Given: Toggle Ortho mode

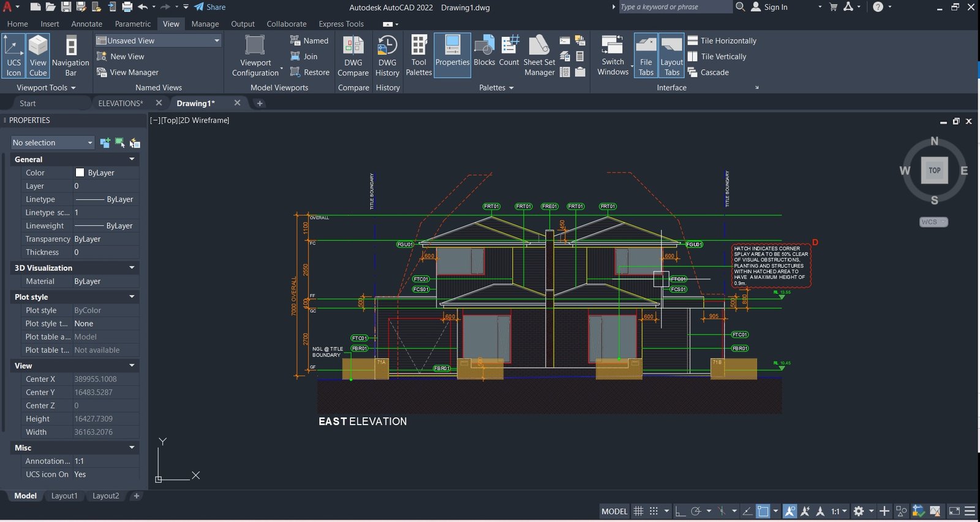Looking at the screenshot, I should [x=680, y=511].
